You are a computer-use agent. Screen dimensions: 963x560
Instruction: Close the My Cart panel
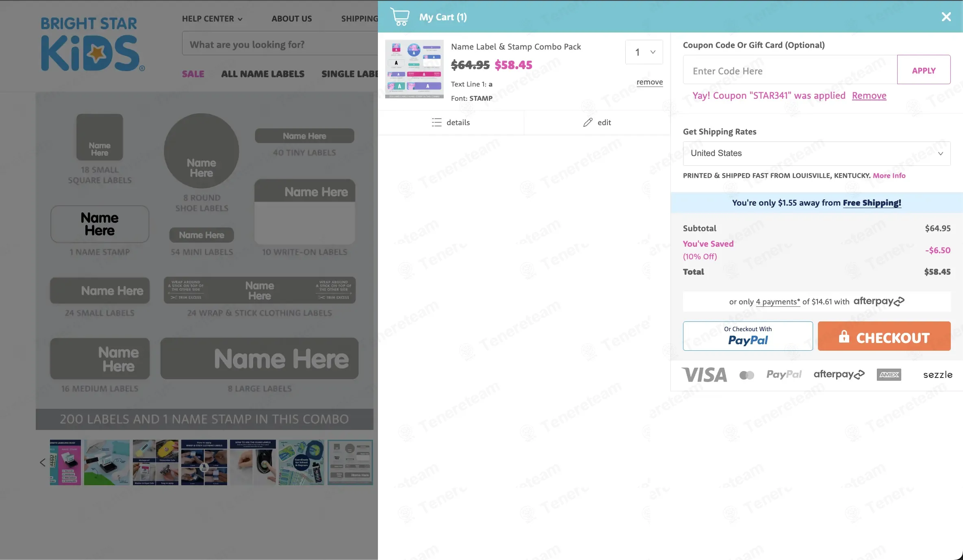(x=946, y=17)
